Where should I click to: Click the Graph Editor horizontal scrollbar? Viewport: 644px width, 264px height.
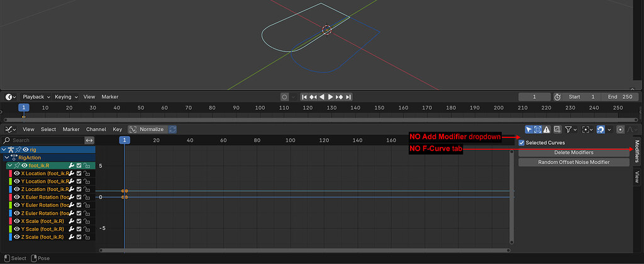tap(305, 250)
